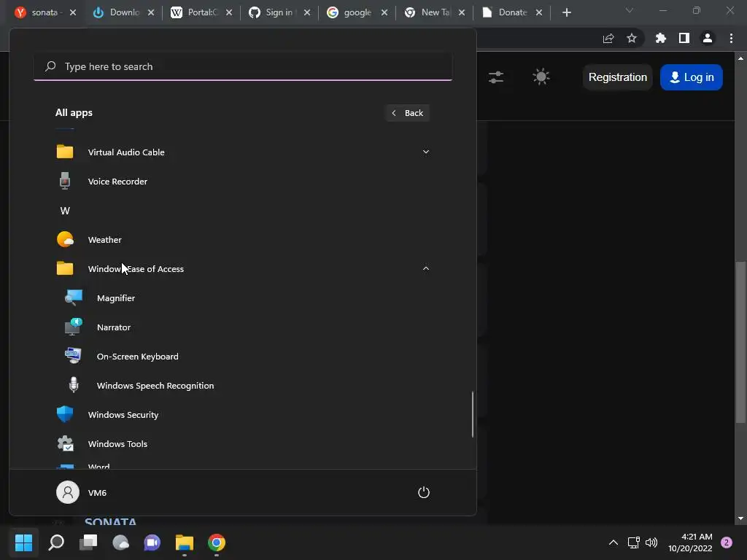This screenshot has width=747, height=560.
Task: Open Chrome tab search dropdown arrow
Action: (630, 10)
